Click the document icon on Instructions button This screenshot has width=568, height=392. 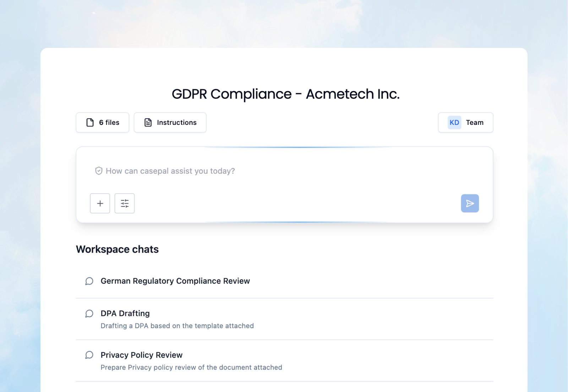148,122
